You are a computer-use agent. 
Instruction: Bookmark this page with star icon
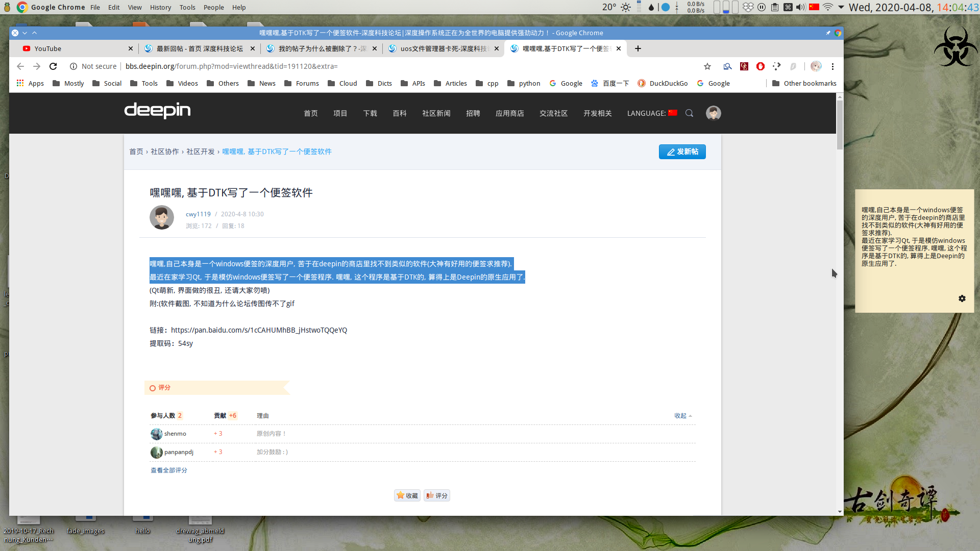click(x=707, y=66)
